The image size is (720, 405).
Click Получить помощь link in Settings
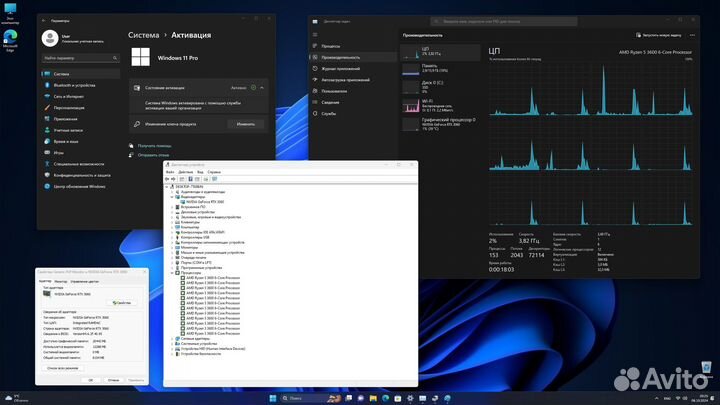(154, 146)
